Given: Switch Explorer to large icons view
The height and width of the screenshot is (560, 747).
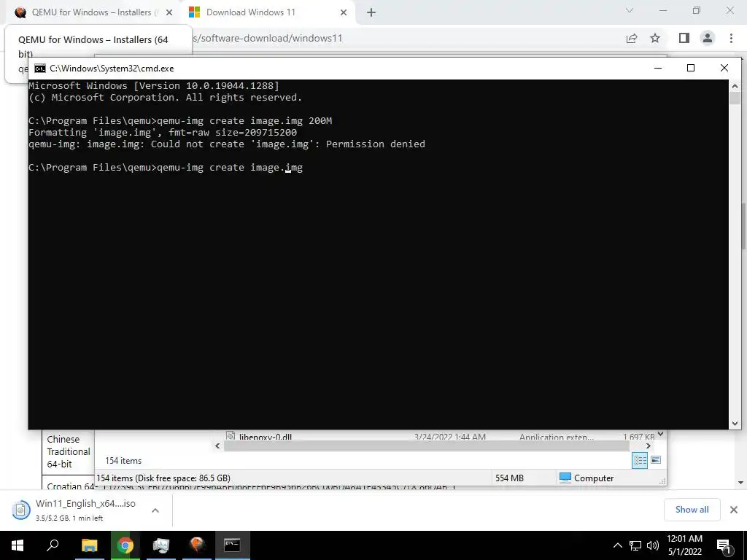Looking at the screenshot, I should 656,460.
